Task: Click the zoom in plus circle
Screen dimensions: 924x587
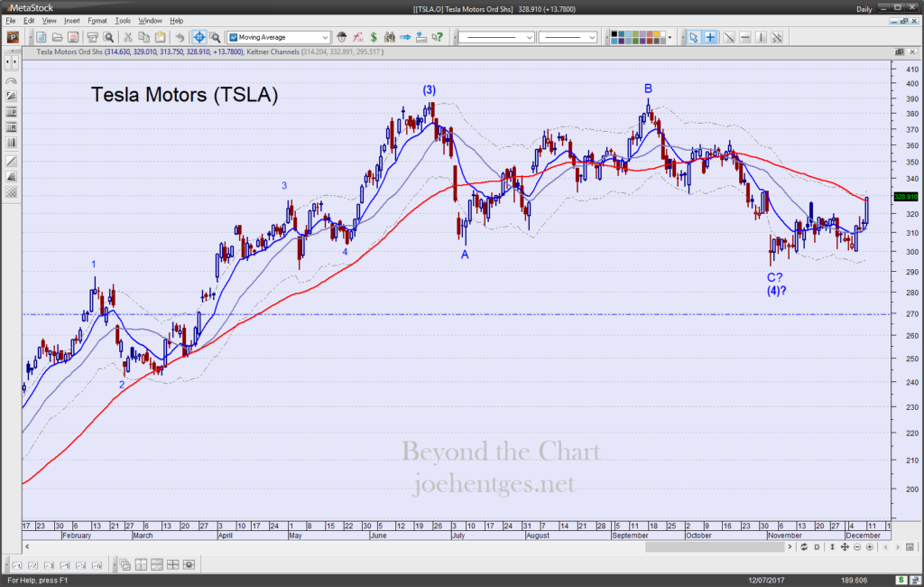Action: click(x=870, y=547)
